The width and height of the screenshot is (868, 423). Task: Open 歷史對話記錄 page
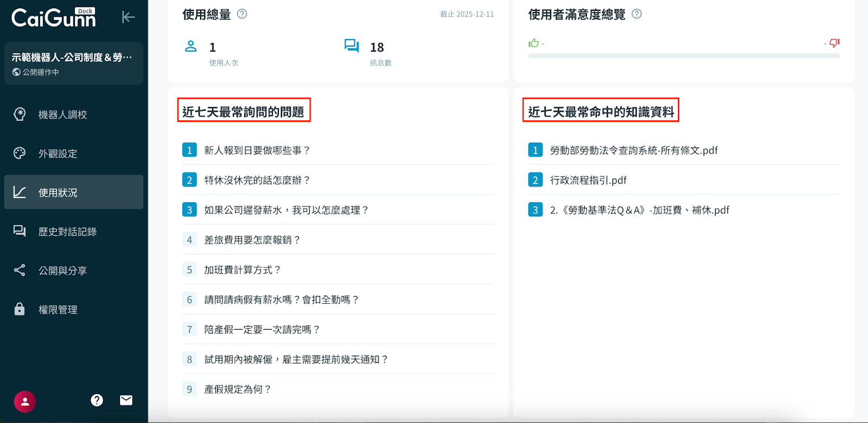(x=67, y=232)
